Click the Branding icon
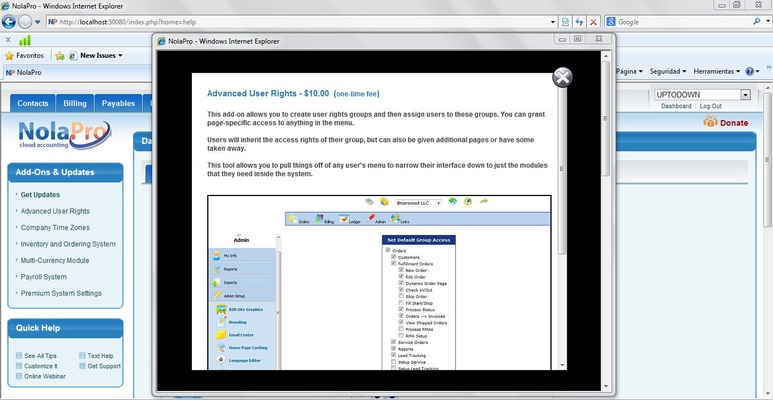 [x=221, y=322]
